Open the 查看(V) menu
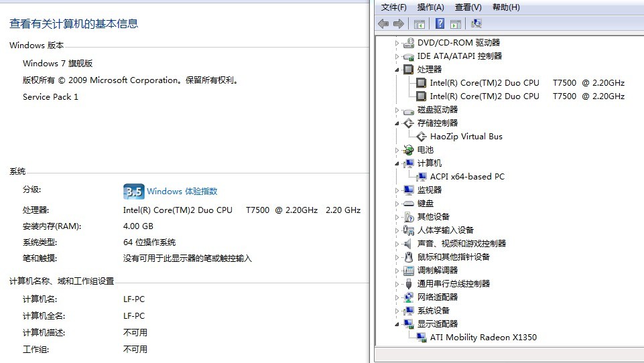The image size is (644, 363). click(468, 7)
